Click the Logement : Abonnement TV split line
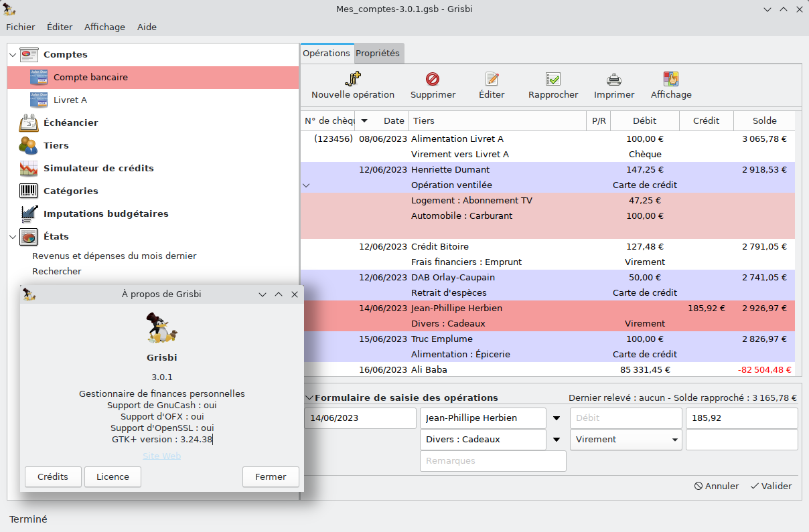809x532 pixels. pos(548,200)
